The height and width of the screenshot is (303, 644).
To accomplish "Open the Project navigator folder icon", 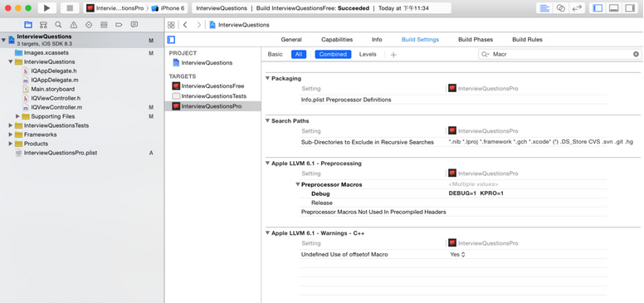I will (x=28, y=25).
